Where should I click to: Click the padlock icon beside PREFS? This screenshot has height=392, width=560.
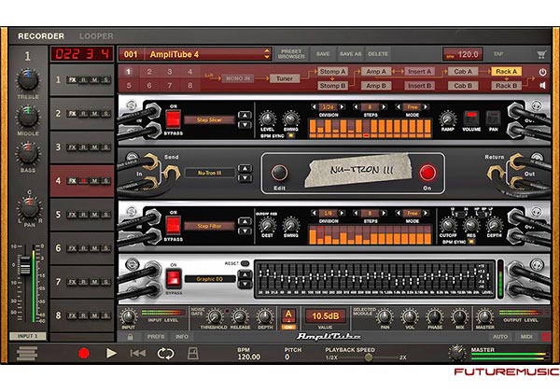(130, 337)
